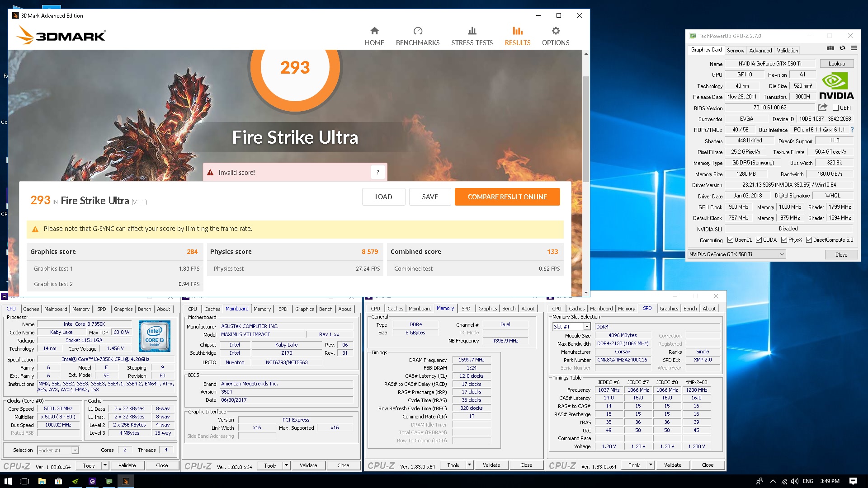Open File Explorer from the taskbar

coord(42,481)
